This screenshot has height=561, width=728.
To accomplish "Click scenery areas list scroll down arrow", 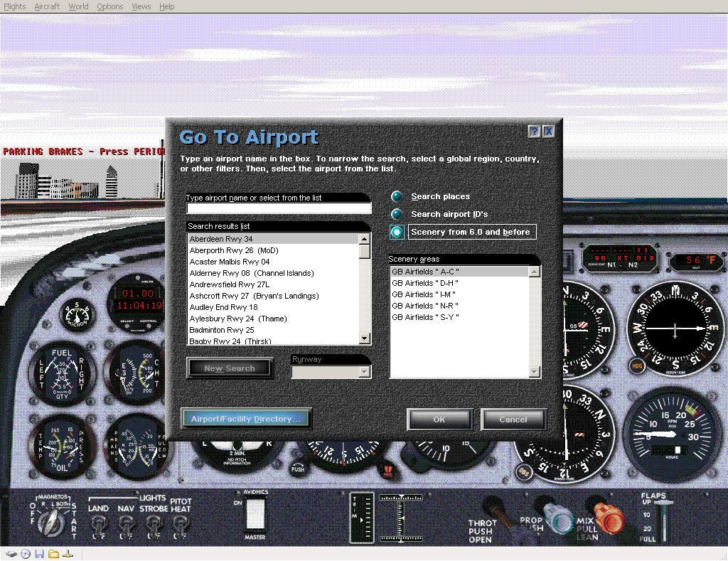I will [535, 372].
